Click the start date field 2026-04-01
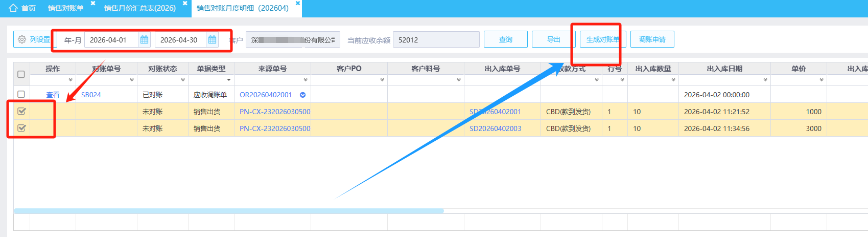The image size is (868, 237). [111, 40]
